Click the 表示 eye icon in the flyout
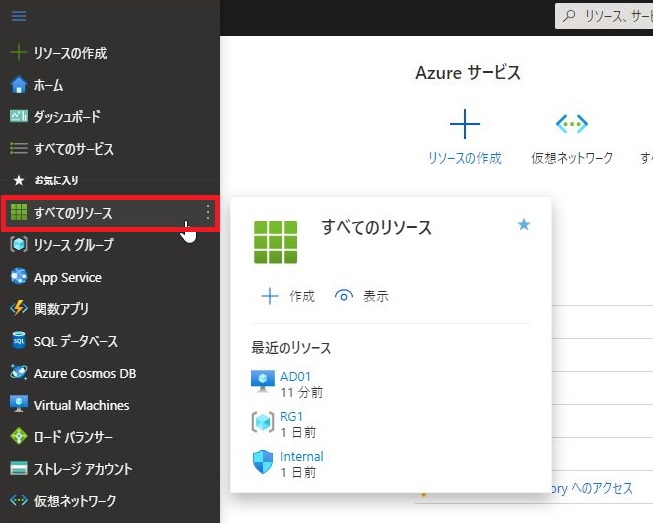Viewport: 653px width, 523px height. (344, 296)
